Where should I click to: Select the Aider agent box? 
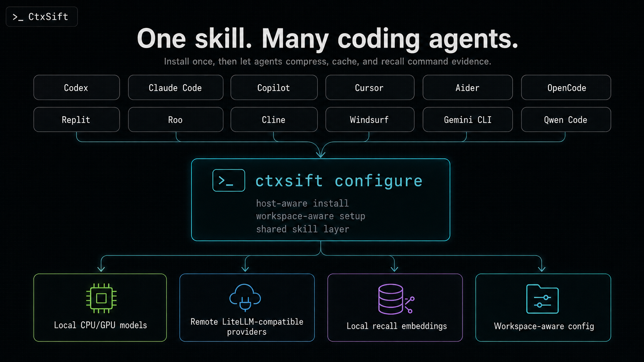point(468,87)
